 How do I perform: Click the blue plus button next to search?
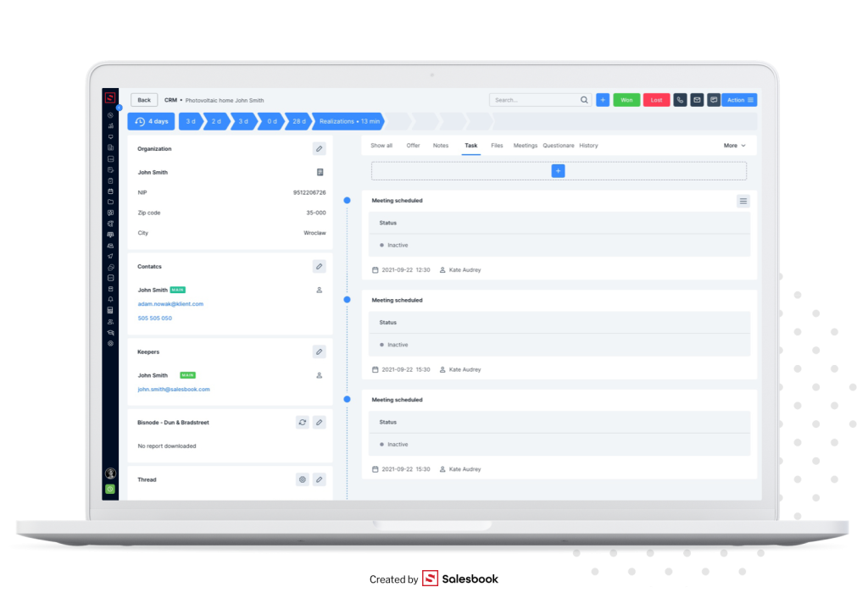pos(603,99)
